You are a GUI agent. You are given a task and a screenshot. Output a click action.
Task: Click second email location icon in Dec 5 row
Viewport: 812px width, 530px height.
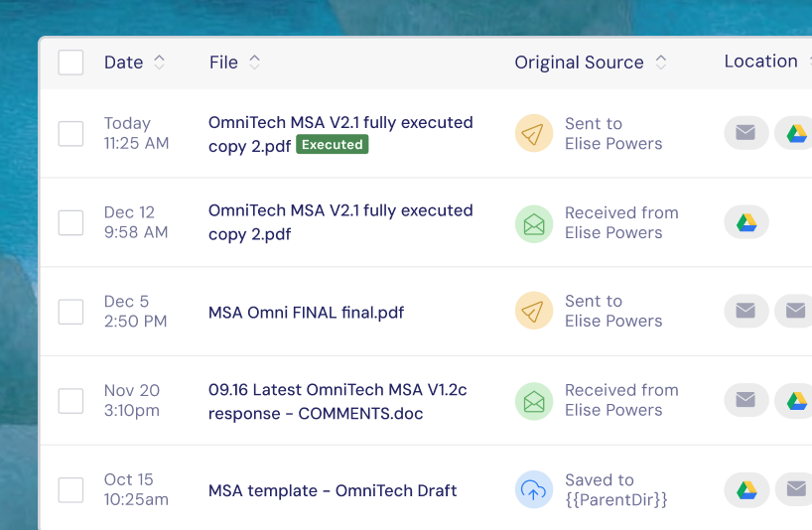tap(794, 311)
